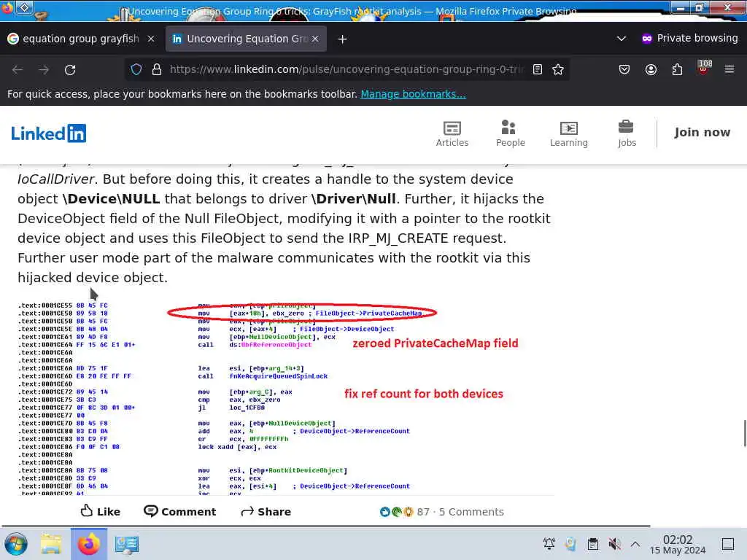Select the Uncovering Equation Group LinkedIn tab
Screen dimensions: 747x560
click(246, 39)
